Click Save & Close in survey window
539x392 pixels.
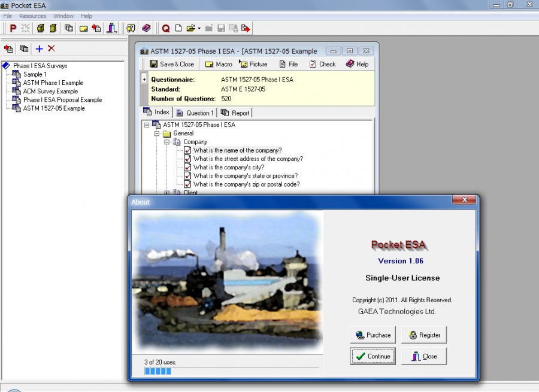[172, 64]
